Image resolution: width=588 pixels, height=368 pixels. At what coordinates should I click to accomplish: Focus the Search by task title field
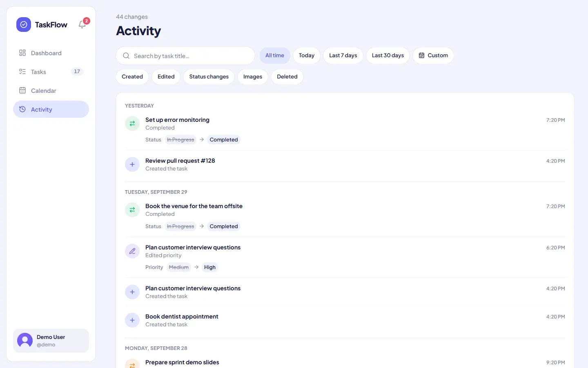185,56
